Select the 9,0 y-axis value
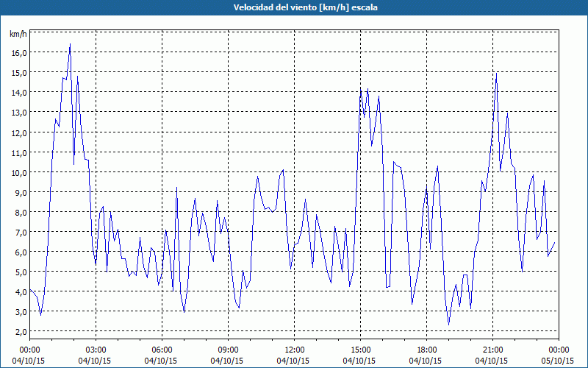This screenshot has width=588, height=368. 21,192
